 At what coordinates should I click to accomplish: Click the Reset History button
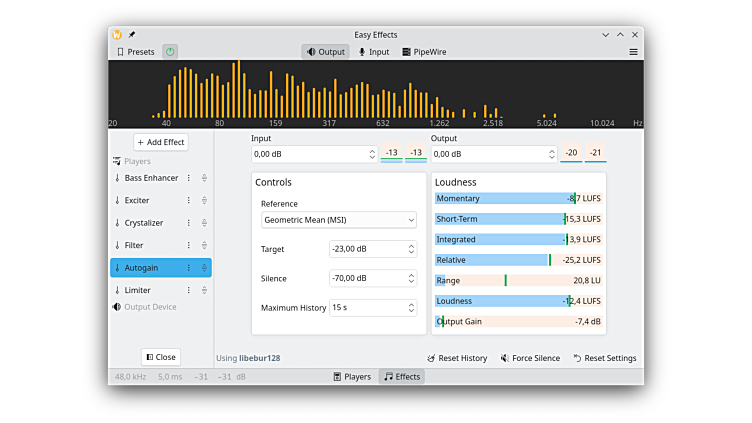pos(457,358)
